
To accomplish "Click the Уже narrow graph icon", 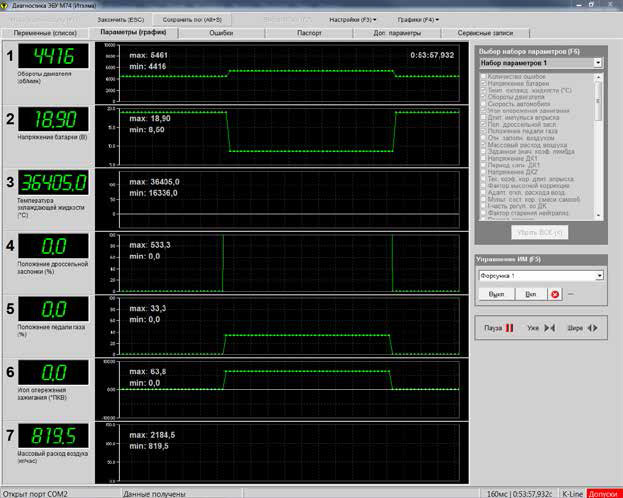I will (x=549, y=327).
